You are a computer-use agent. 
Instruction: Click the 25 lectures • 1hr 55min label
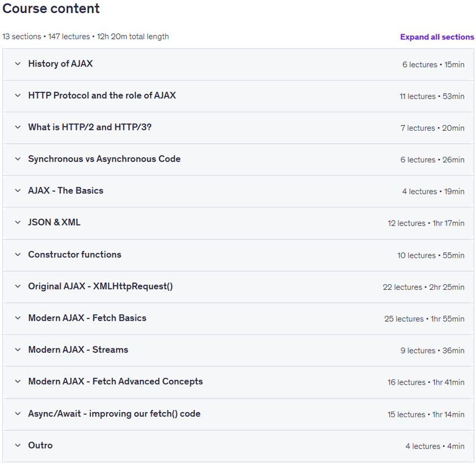pyautogui.click(x=424, y=319)
